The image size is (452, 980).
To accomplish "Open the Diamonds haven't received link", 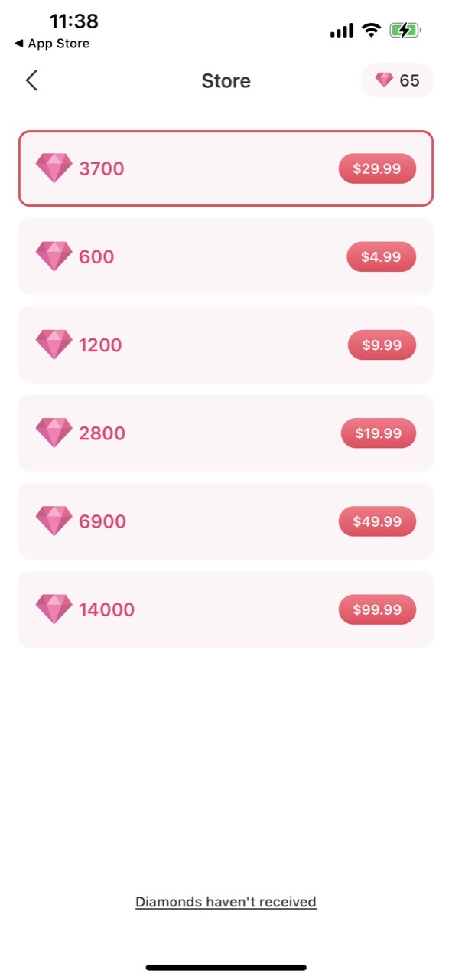I will point(226,902).
